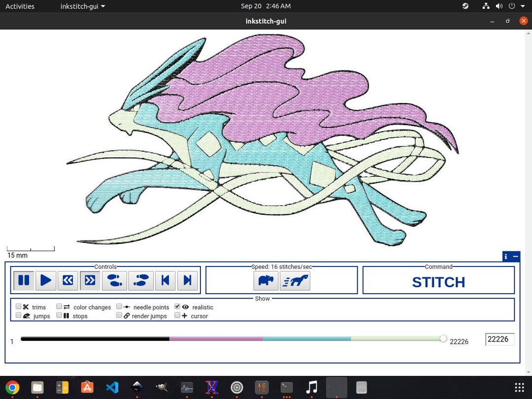Click the Speed: 16 stitches/sec label

click(282, 266)
